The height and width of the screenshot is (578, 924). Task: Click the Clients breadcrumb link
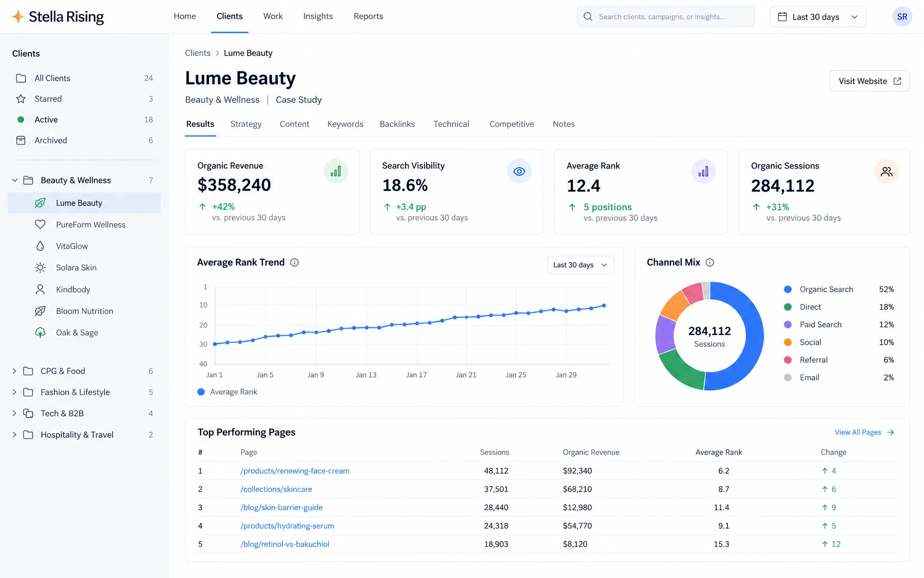[198, 53]
